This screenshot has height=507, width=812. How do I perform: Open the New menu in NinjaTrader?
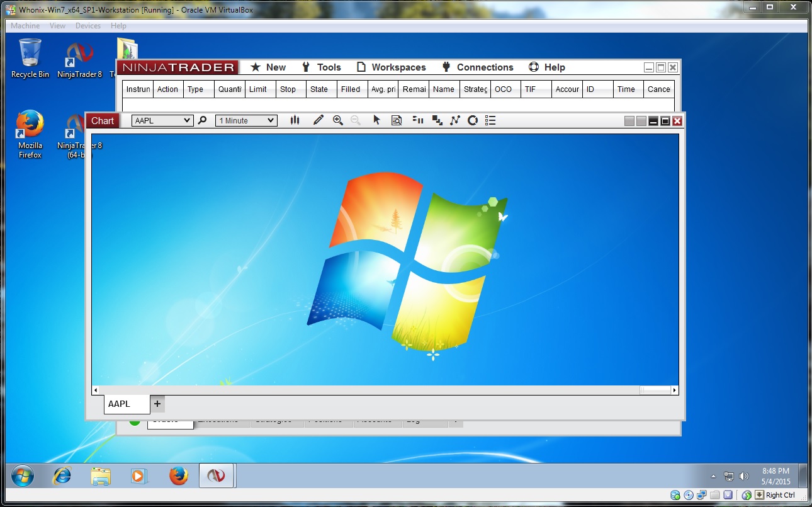point(268,67)
